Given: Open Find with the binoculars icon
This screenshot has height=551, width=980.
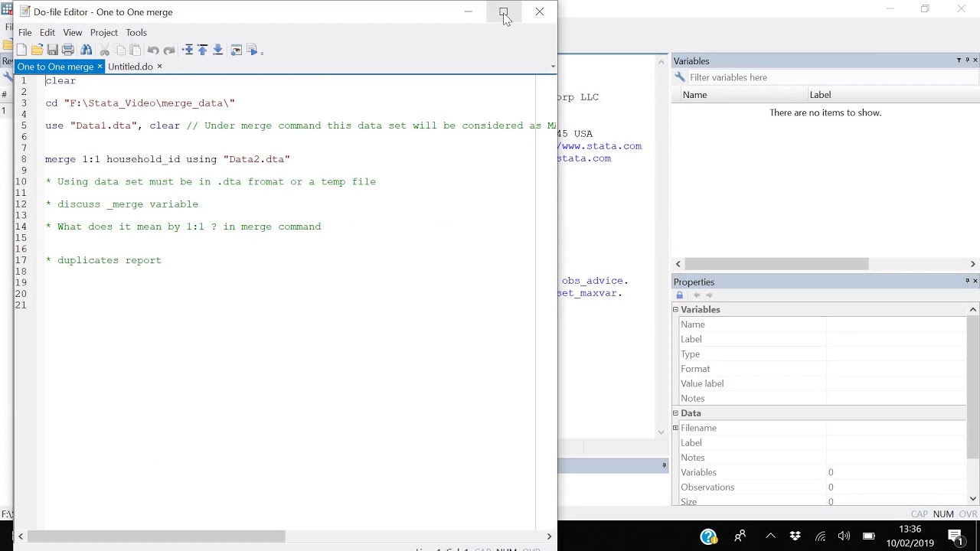Looking at the screenshot, I should (x=87, y=51).
